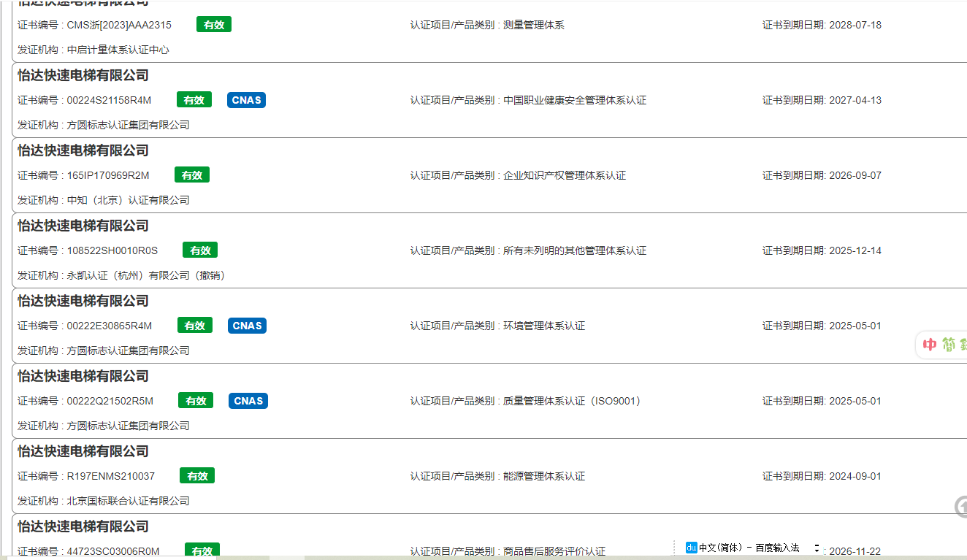
Task: Select certificate number 108522SH0010R0S
Action: [x=112, y=250]
